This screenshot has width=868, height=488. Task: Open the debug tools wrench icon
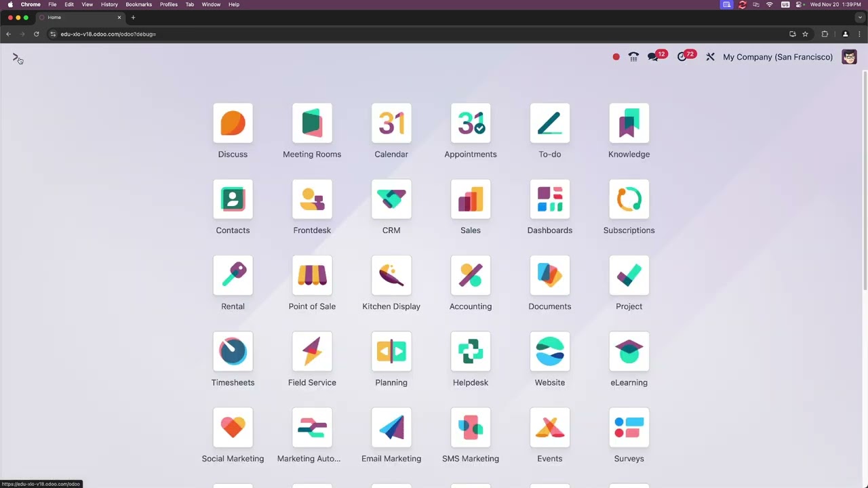coord(710,57)
